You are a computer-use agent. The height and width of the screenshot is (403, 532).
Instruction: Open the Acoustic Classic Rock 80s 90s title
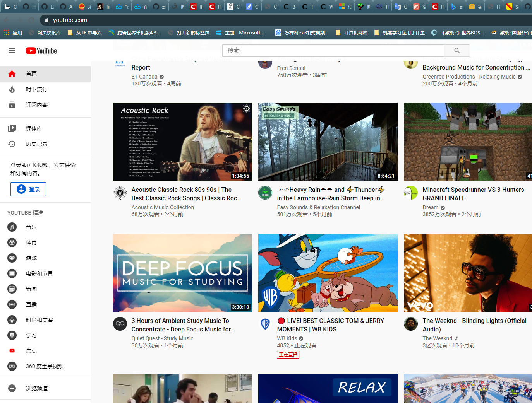coord(186,194)
